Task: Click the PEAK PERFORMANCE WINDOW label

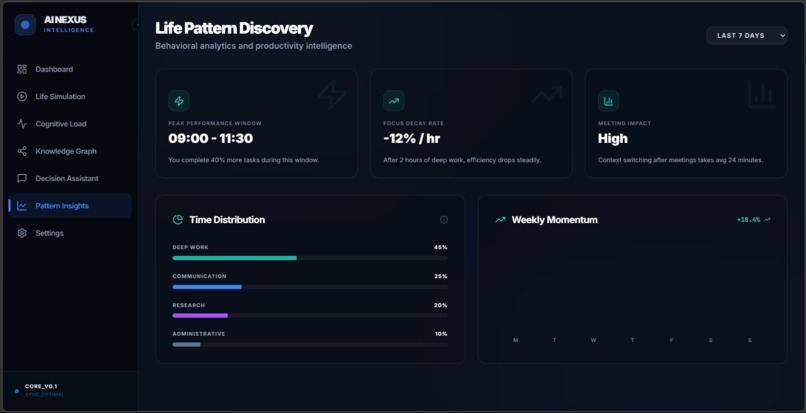Action: click(x=215, y=123)
